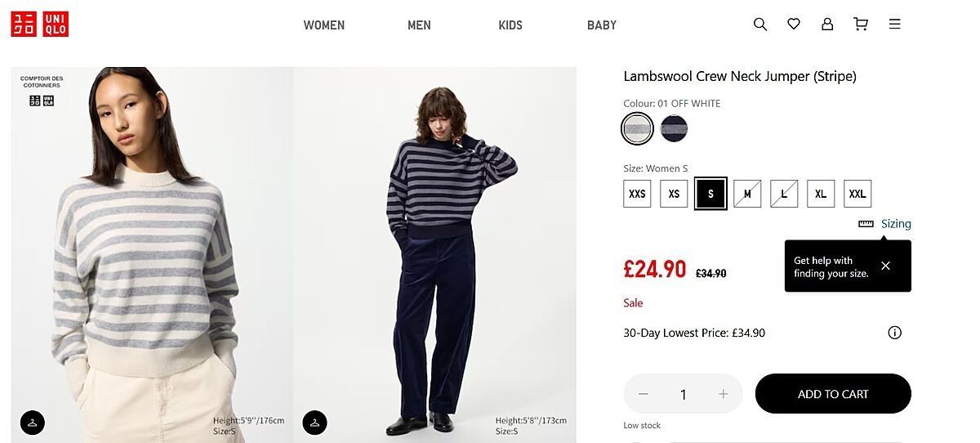980x443 pixels.
Task: Click the hanger icon on second photo
Action: [x=314, y=422]
